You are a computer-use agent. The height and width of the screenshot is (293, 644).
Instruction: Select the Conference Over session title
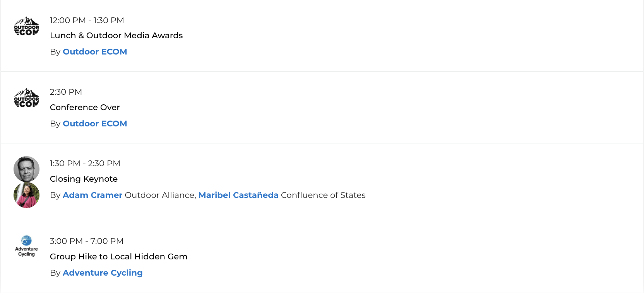click(85, 107)
